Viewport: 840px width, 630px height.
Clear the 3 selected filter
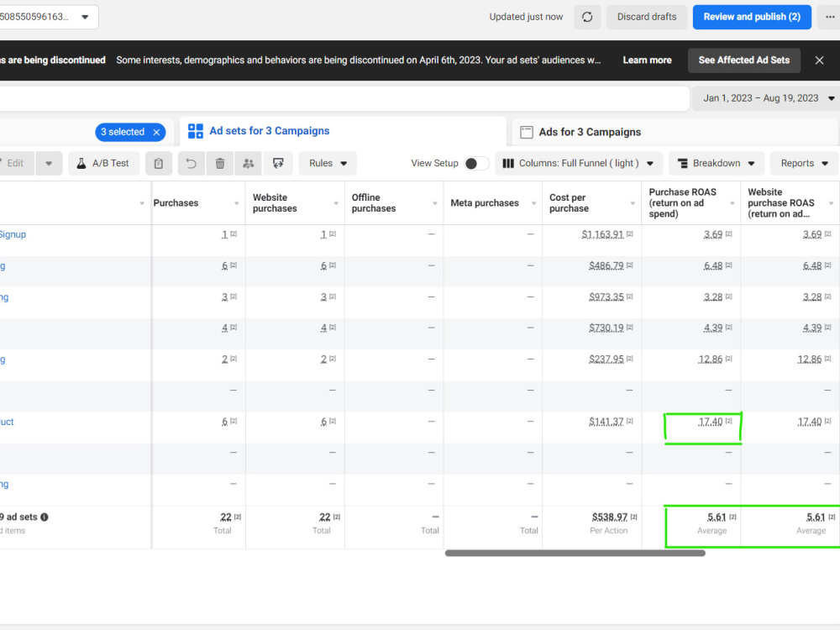coord(156,133)
